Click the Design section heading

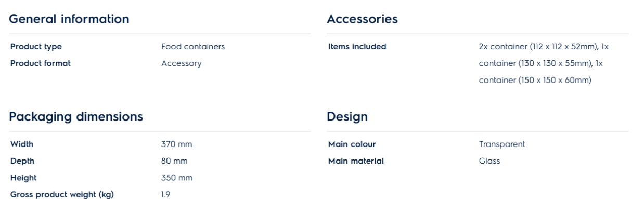pyautogui.click(x=347, y=117)
